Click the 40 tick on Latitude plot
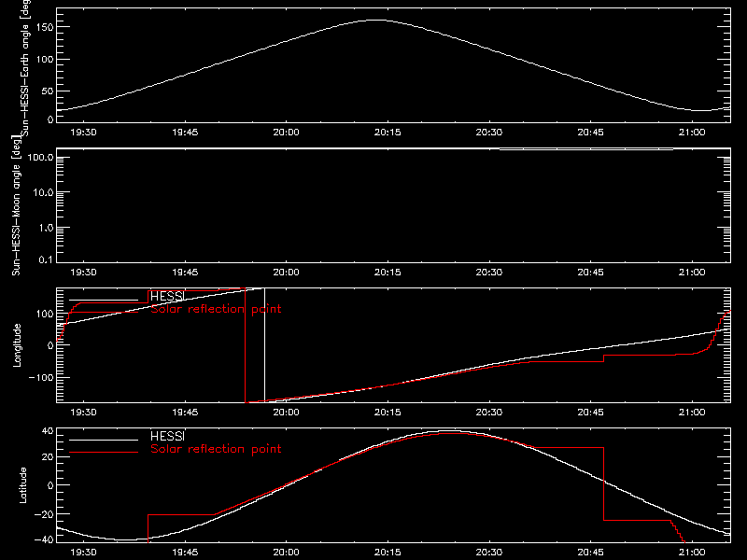 pos(48,431)
